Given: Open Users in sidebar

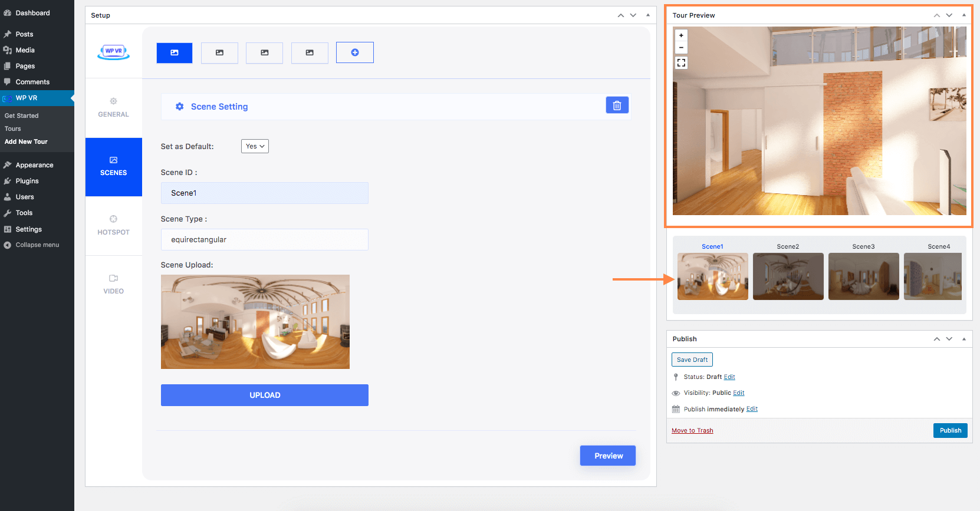Looking at the screenshot, I should pyautogui.click(x=37, y=197).
